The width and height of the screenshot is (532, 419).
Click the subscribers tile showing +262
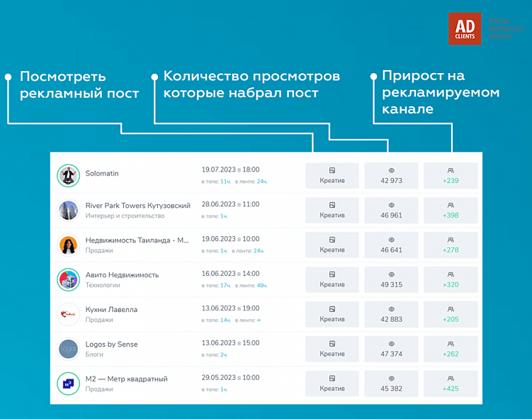click(x=451, y=349)
